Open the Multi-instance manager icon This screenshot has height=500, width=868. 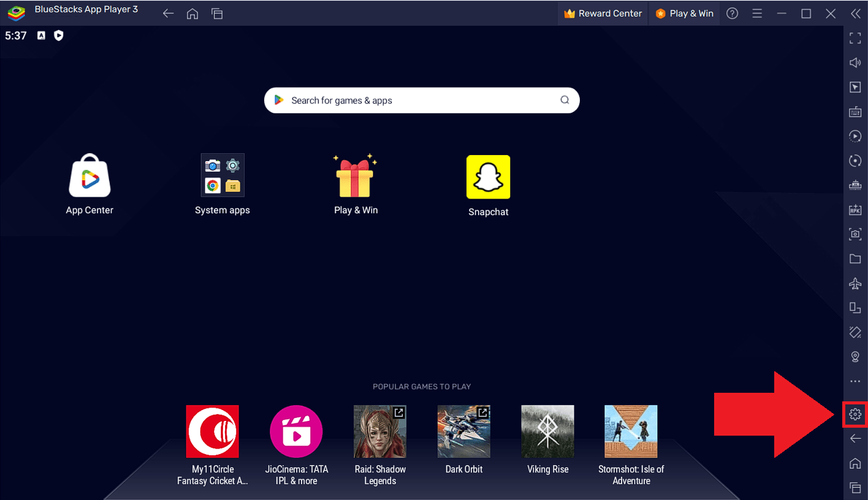click(855, 308)
